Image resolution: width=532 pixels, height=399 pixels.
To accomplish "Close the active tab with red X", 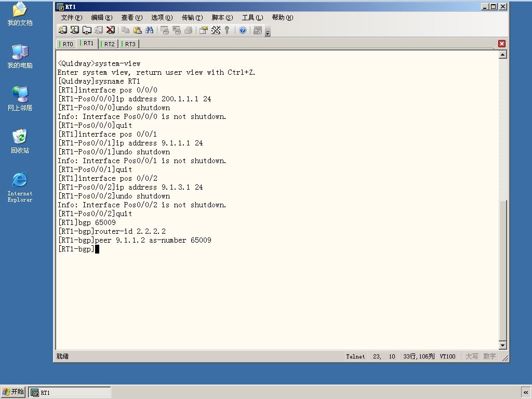I will coord(502,44).
